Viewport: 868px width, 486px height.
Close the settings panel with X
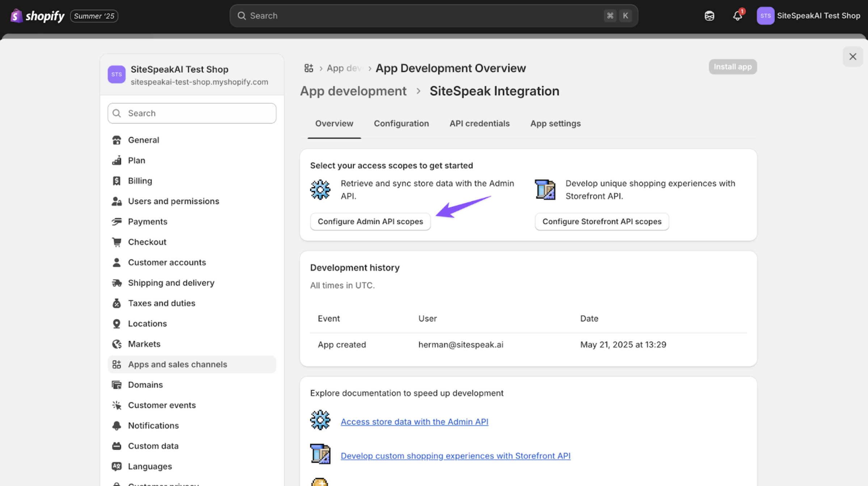[x=852, y=56]
